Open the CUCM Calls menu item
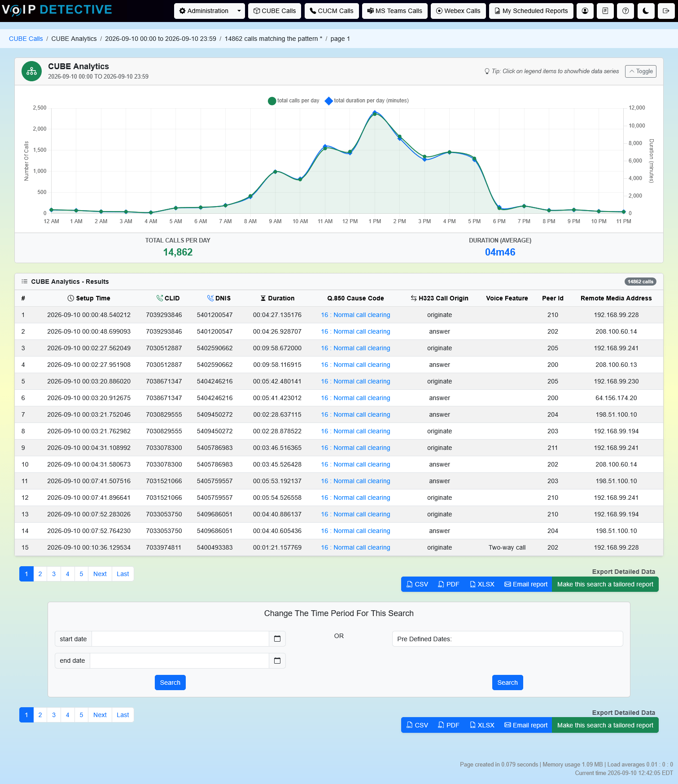The width and height of the screenshot is (678, 784). pos(332,11)
